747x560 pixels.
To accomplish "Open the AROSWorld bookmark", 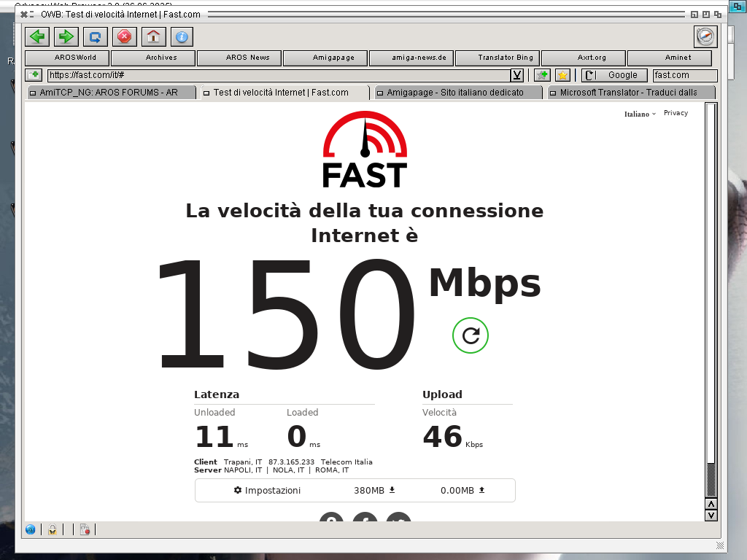I will 67,58.
